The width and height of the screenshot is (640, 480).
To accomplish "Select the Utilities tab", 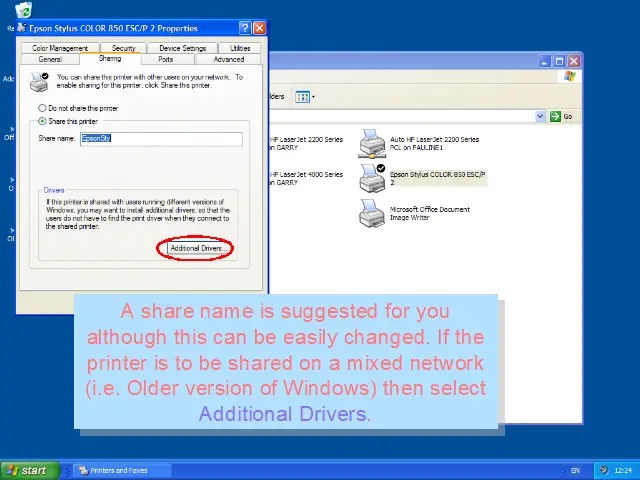I will pyautogui.click(x=240, y=48).
